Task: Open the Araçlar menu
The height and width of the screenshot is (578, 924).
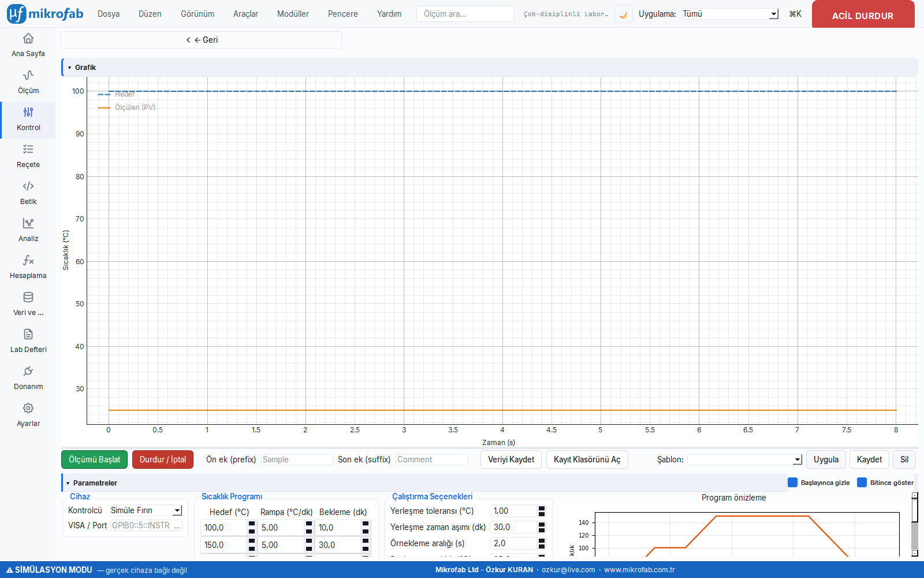Action: 245,14
